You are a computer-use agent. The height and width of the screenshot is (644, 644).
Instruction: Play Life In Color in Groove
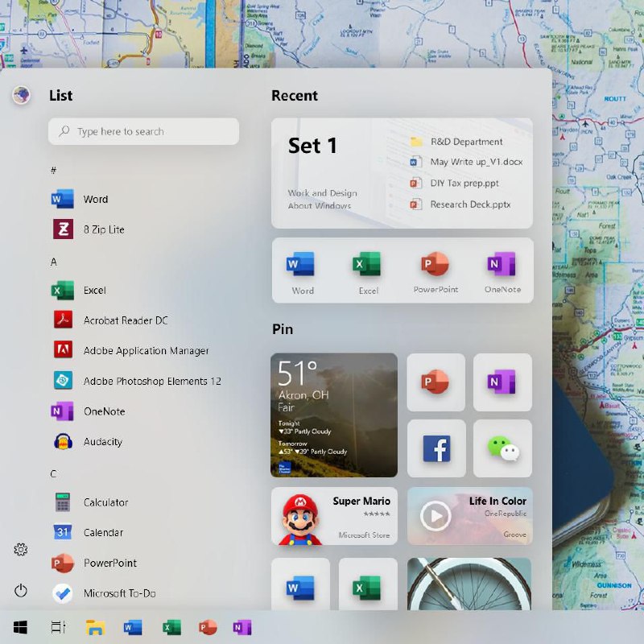pos(436,516)
